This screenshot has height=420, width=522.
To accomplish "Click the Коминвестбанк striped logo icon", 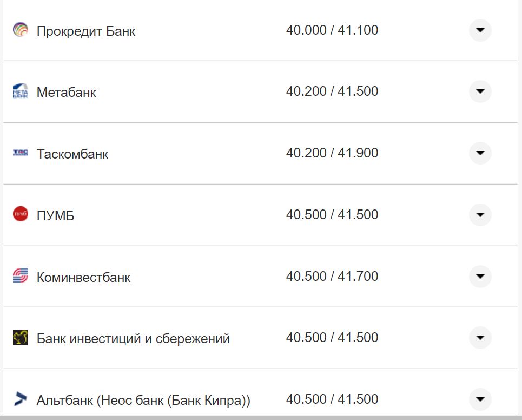I will [x=20, y=276].
